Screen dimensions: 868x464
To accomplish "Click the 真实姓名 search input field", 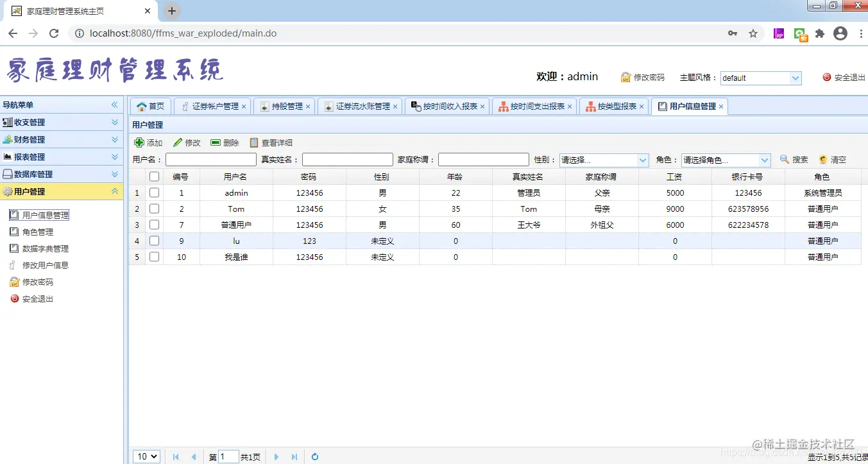I will [x=348, y=160].
